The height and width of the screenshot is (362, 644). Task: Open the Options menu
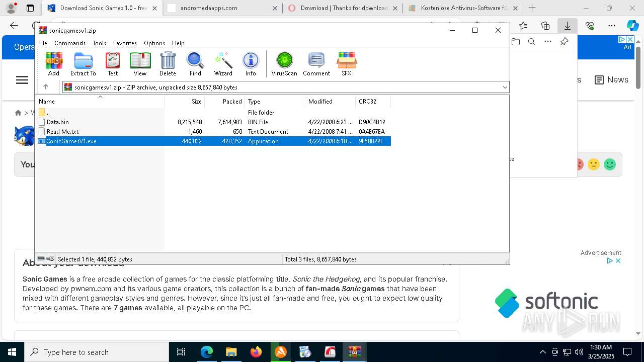[154, 43]
